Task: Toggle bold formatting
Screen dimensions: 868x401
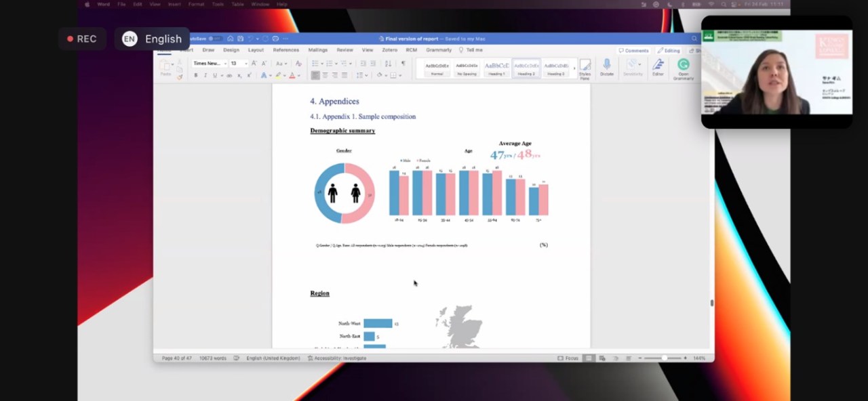Action: pyautogui.click(x=196, y=75)
